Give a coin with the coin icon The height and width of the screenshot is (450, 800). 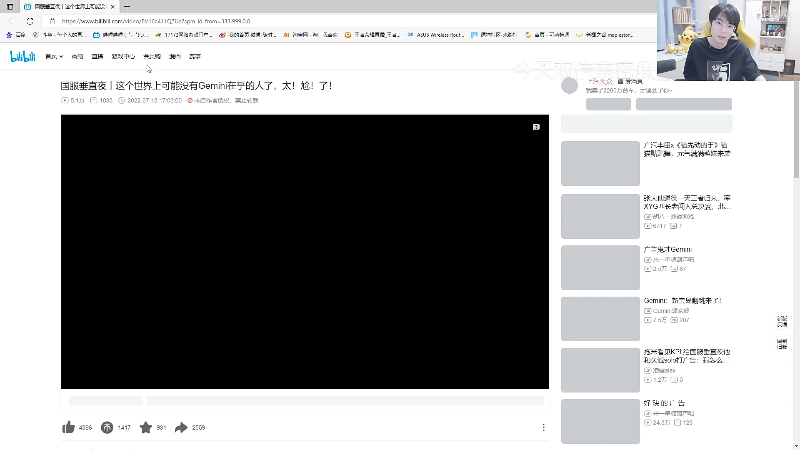(107, 428)
